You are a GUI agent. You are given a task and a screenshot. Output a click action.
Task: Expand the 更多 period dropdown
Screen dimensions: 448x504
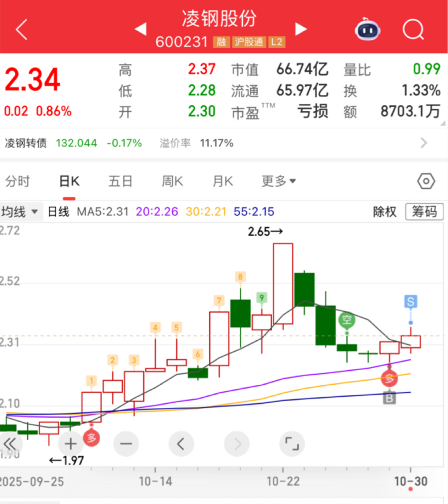coord(279,181)
